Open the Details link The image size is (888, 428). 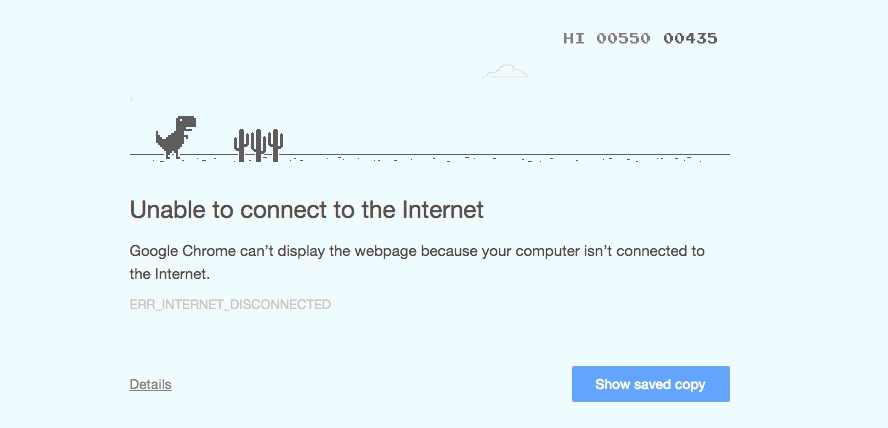151,384
